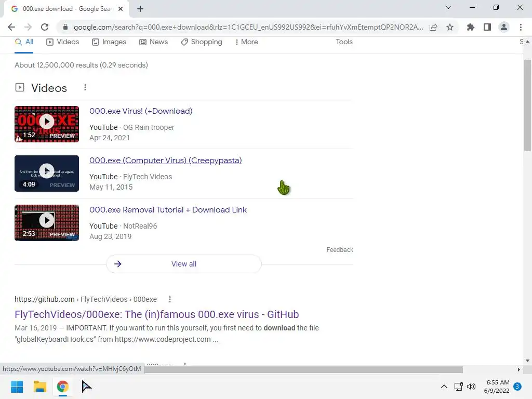Open the Windows Start menu

[17, 387]
